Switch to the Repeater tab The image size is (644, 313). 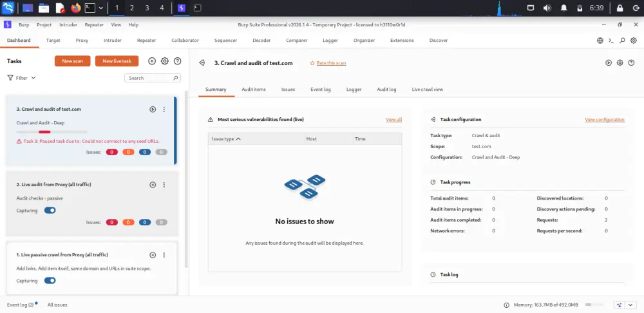point(147,41)
